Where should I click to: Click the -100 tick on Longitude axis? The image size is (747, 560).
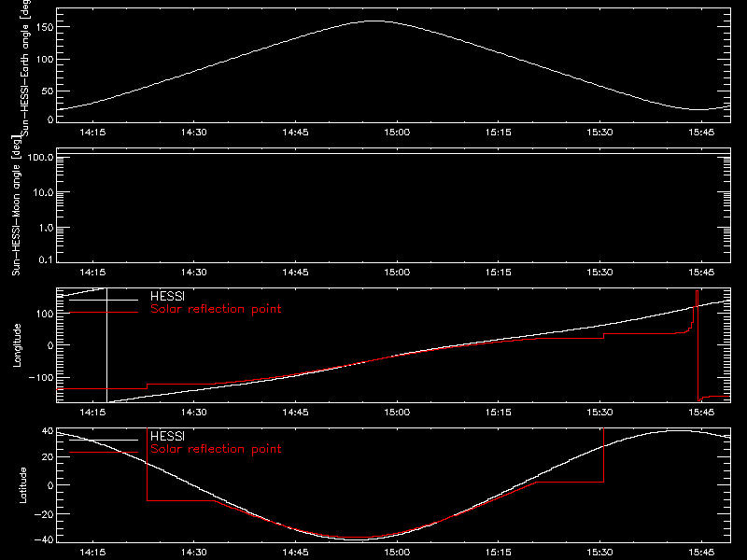pyautogui.click(x=41, y=378)
